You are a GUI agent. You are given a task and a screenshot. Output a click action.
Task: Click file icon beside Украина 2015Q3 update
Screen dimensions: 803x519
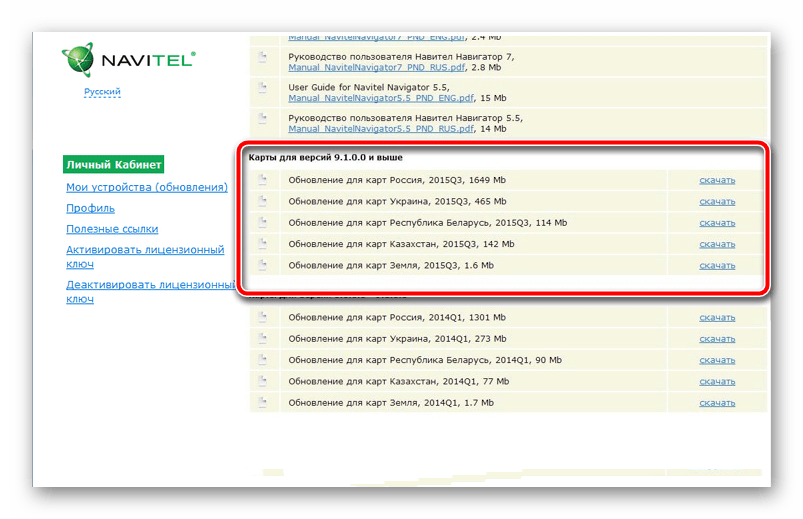[x=263, y=201]
